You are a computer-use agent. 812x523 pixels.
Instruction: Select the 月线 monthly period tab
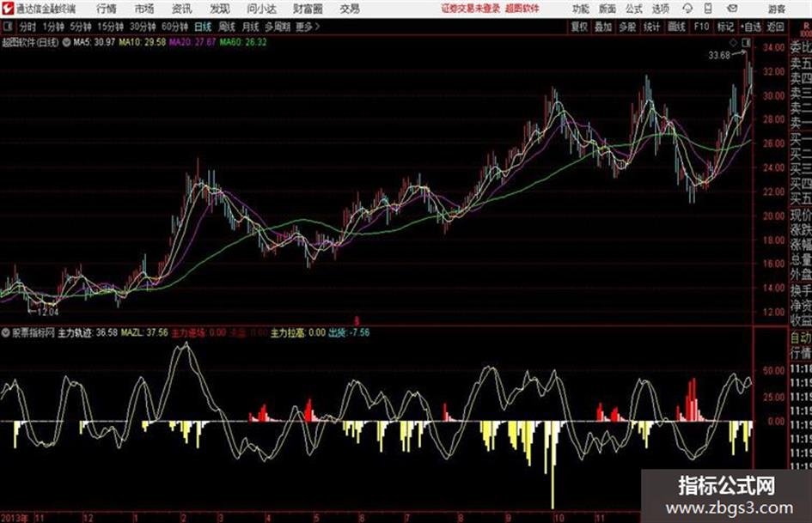coord(251,27)
